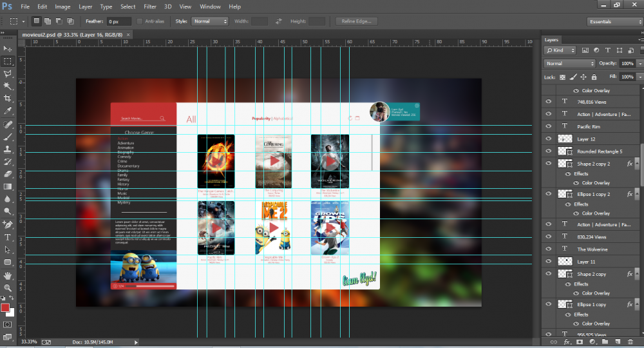Select the Path Selection tool
644x348 pixels.
[x=7, y=249]
